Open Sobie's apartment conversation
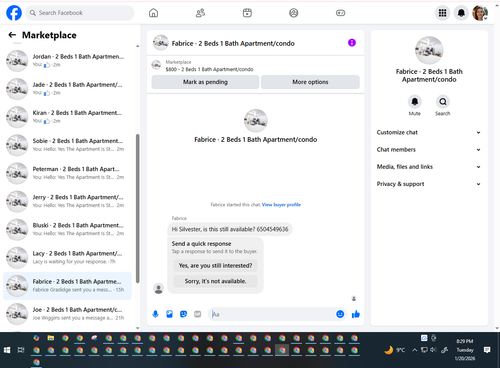The height and width of the screenshot is (368, 500). click(x=67, y=145)
